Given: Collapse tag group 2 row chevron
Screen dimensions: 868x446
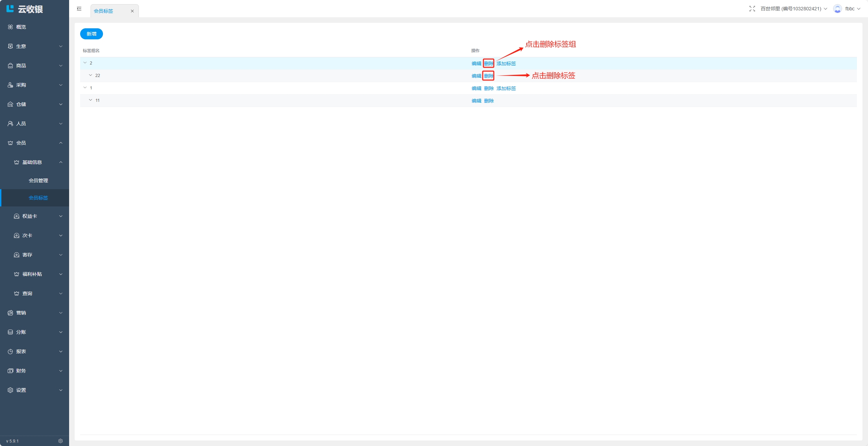Looking at the screenshot, I should 85,63.
